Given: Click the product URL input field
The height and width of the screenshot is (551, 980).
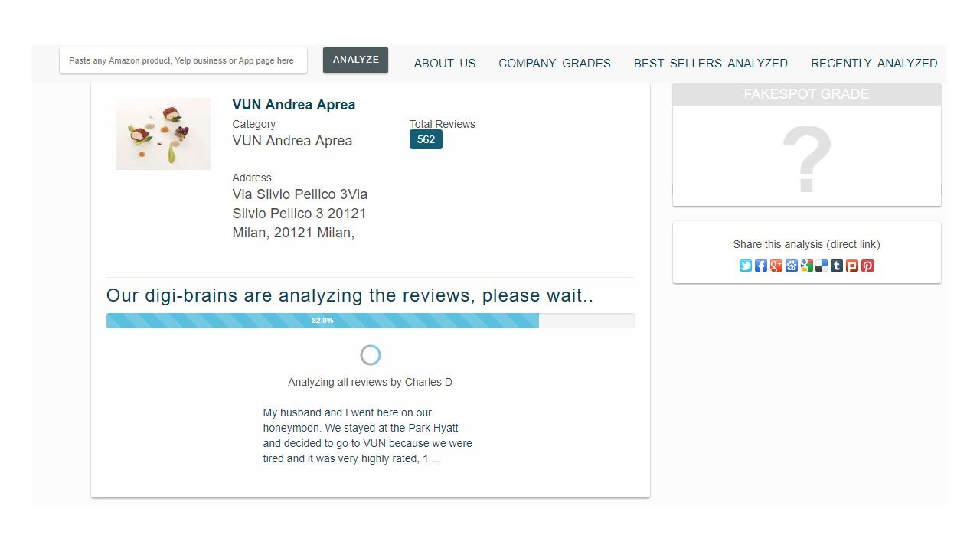Looking at the screenshot, I should [183, 60].
